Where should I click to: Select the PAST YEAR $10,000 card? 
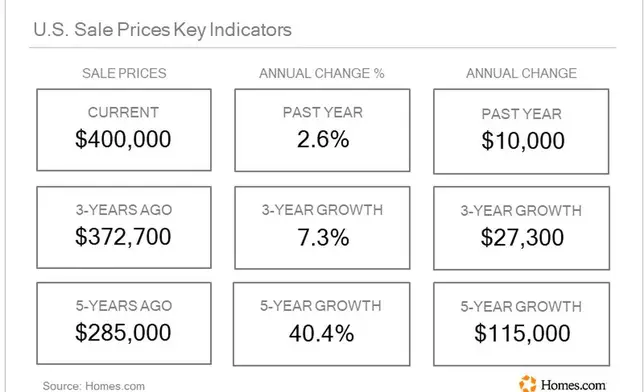click(x=521, y=131)
